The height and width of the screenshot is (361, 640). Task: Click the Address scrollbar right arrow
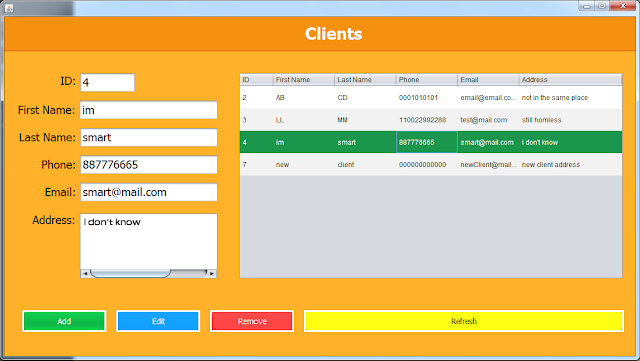[212, 274]
